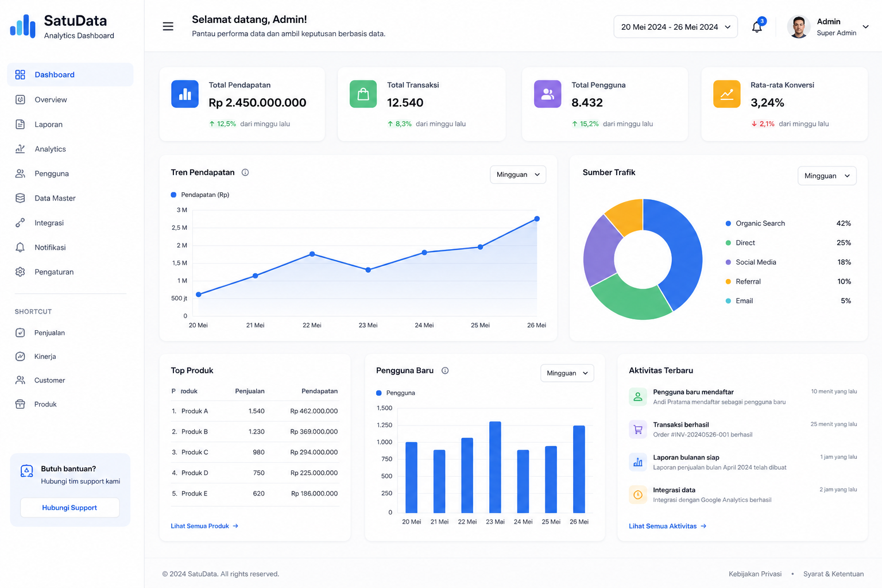Click the Total Pendapatan bar chart icon

(x=185, y=94)
